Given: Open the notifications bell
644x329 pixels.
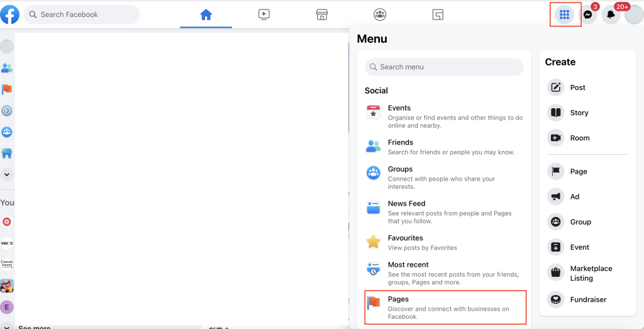Looking at the screenshot, I should point(611,15).
